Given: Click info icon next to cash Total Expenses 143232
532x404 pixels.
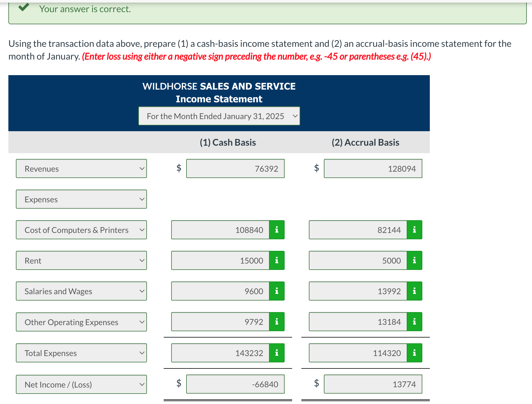Looking at the screenshot, I should 277,353.
